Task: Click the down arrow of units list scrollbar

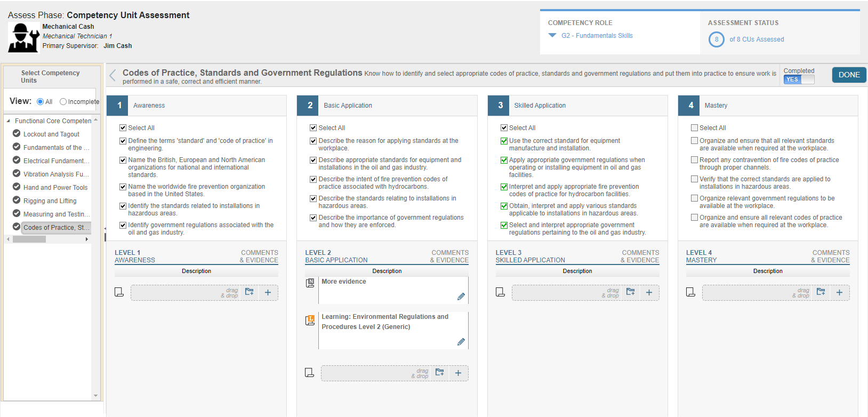Action: [95, 396]
